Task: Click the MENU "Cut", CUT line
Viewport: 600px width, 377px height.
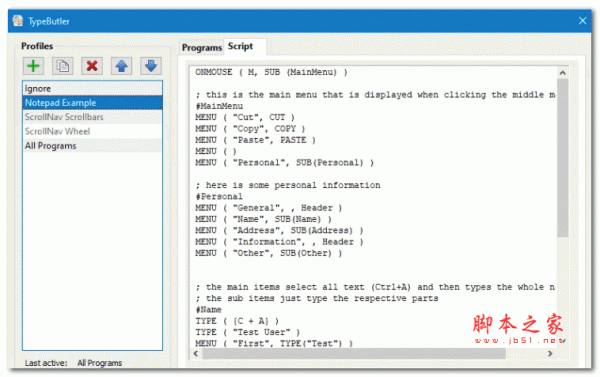Action: pyautogui.click(x=245, y=118)
